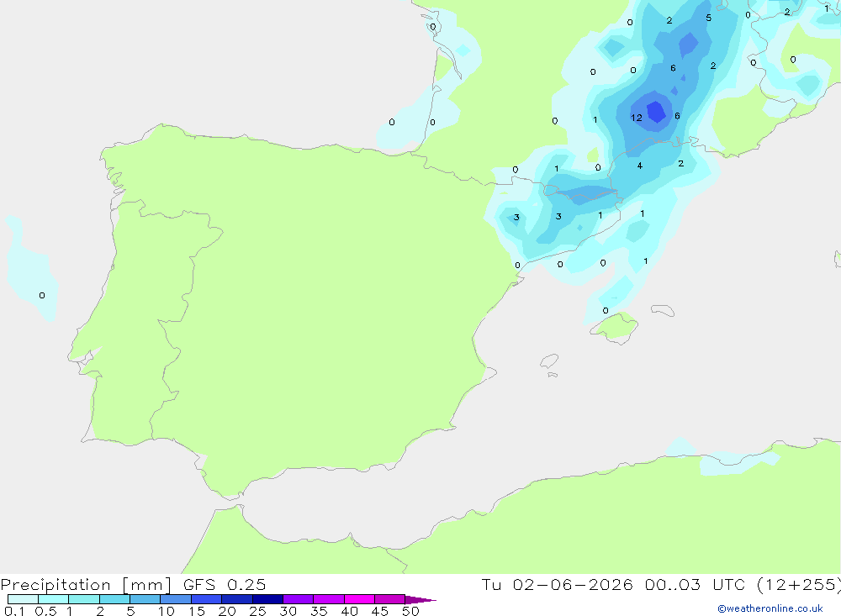Click the '50' legend scale label
This screenshot has width=841, height=616.
pos(411,611)
